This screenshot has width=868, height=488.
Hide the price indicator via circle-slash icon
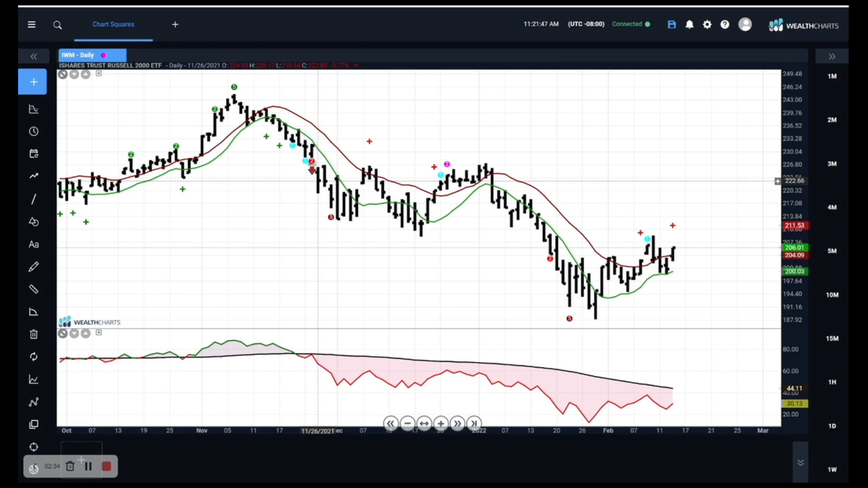(x=63, y=74)
